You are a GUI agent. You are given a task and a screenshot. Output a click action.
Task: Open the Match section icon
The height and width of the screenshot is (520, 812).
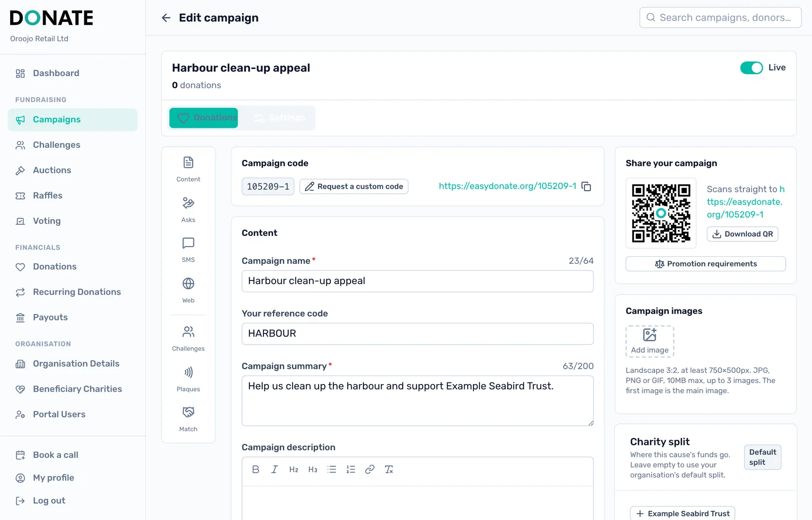[188, 420]
